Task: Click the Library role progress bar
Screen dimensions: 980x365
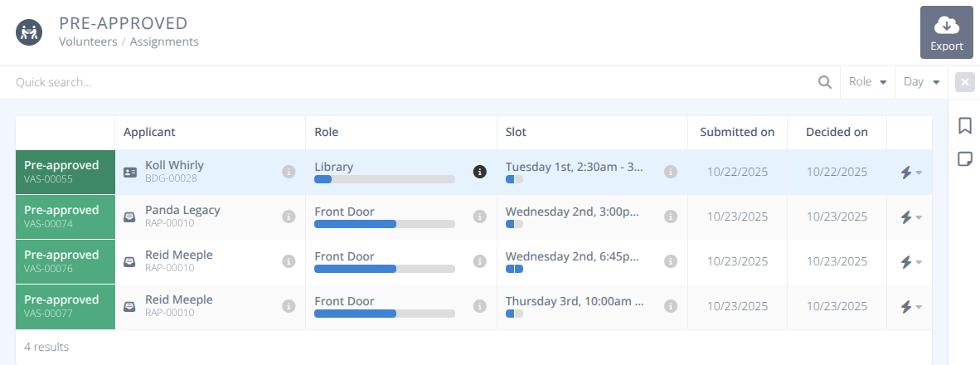Action: (x=384, y=179)
